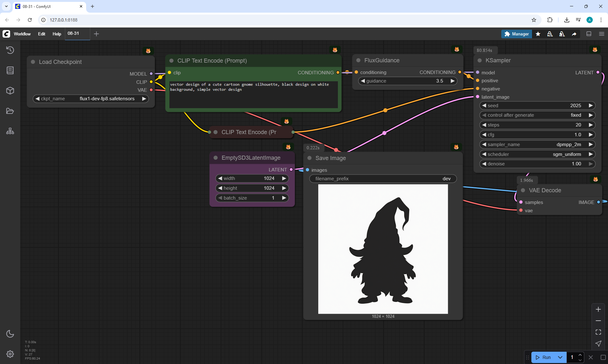The height and width of the screenshot is (364, 608).
Task: Open the model library tree icon
Action: point(10,131)
